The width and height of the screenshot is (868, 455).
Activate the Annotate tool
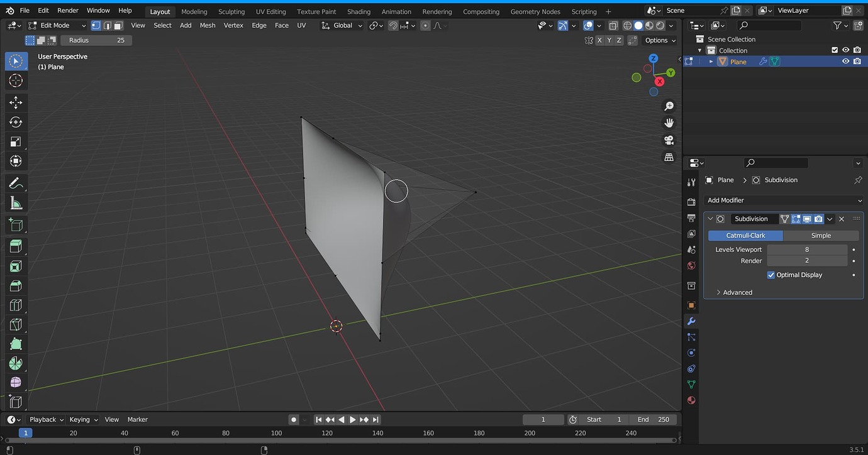(16, 183)
